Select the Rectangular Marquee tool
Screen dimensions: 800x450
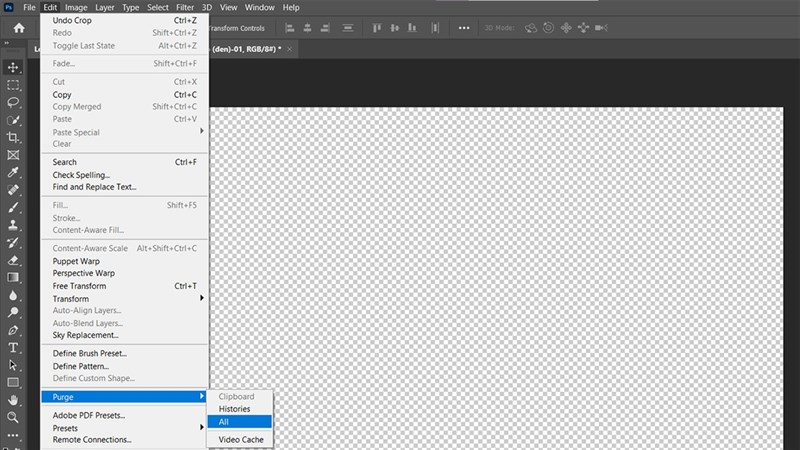point(13,85)
